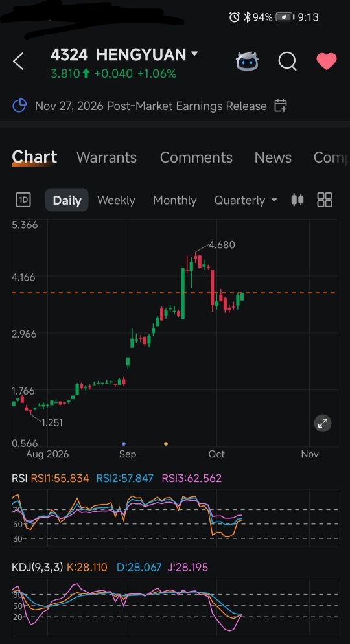Screen dimensions: 350x644
Task: Select the Daily timeframe
Action: pos(67,200)
